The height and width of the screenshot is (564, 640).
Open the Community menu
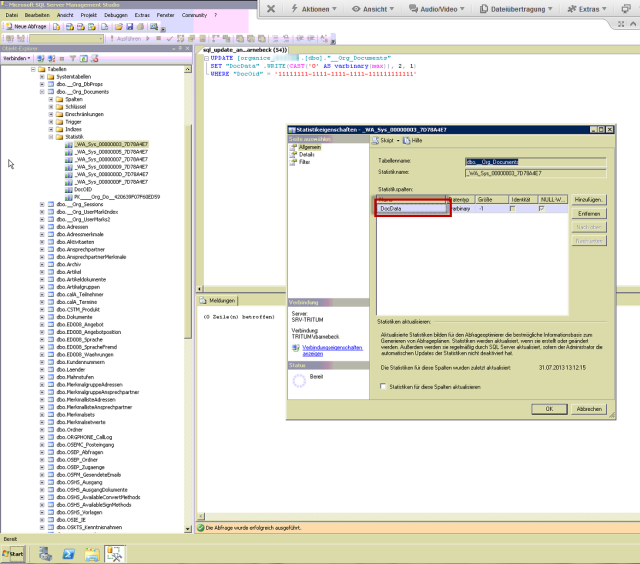pos(194,15)
